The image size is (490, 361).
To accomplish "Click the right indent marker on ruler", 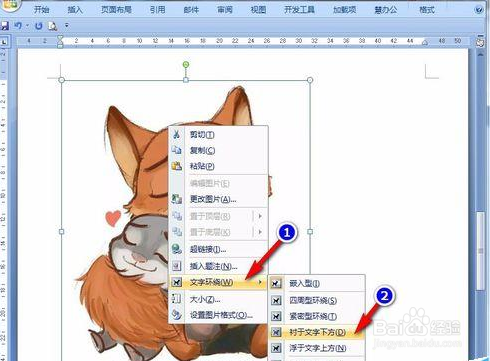I will coord(425,43).
